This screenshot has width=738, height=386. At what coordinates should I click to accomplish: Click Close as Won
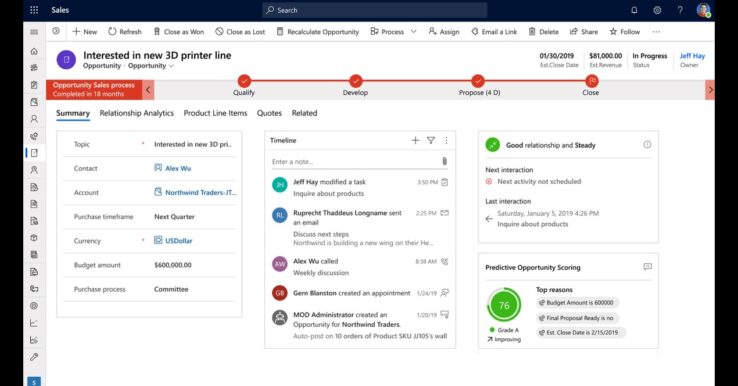(178, 32)
